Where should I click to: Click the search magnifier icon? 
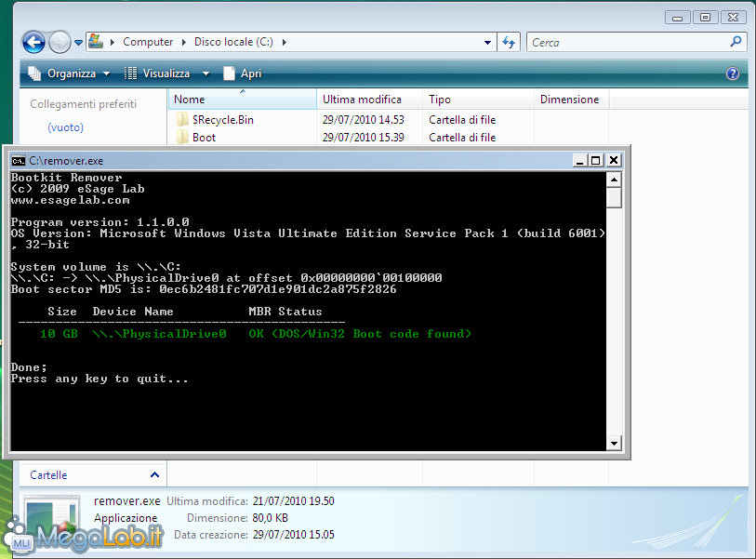[x=736, y=42]
